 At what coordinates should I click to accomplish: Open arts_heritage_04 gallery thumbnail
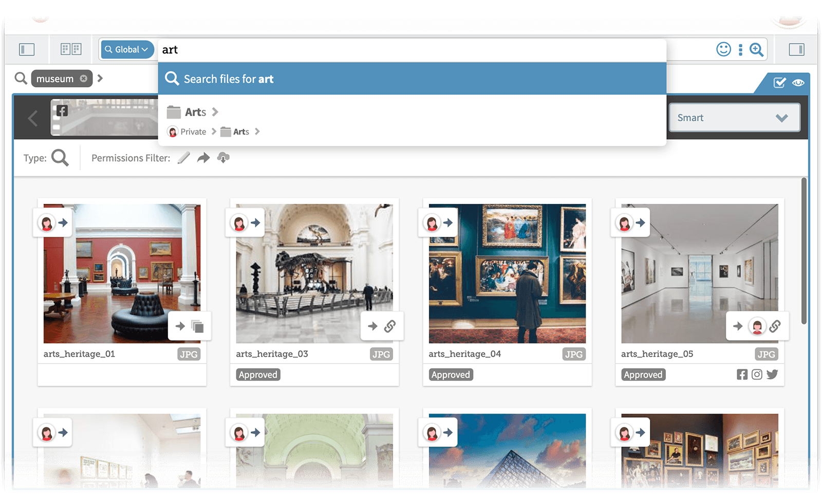(x=507, y=273)
